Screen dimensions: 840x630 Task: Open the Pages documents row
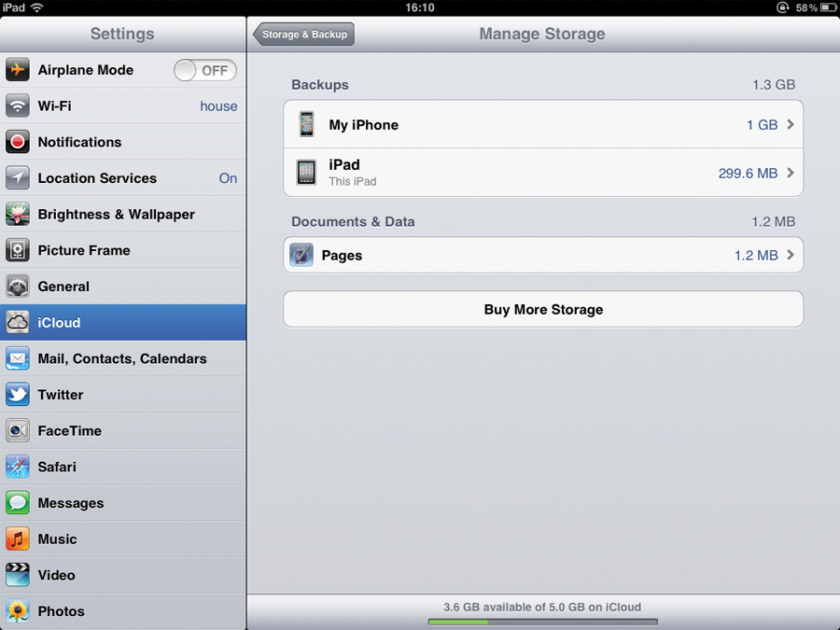[543, 255]
